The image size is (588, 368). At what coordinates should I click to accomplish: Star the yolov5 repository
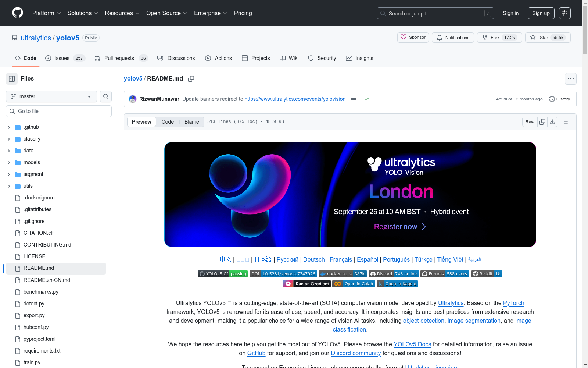point(548,38)
